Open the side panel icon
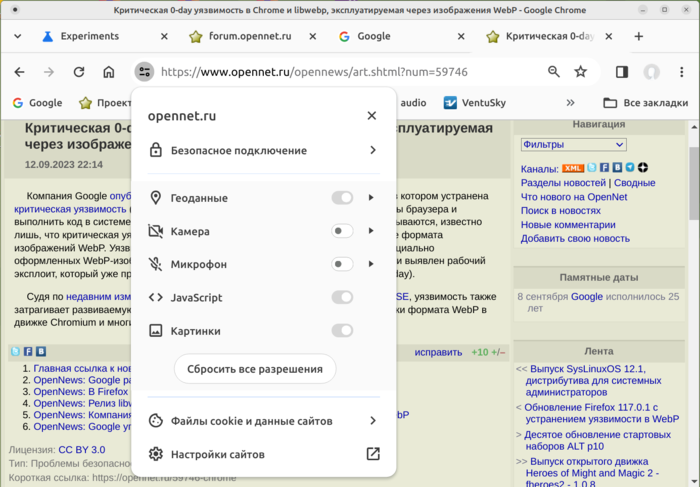 (x=622, y=72)
